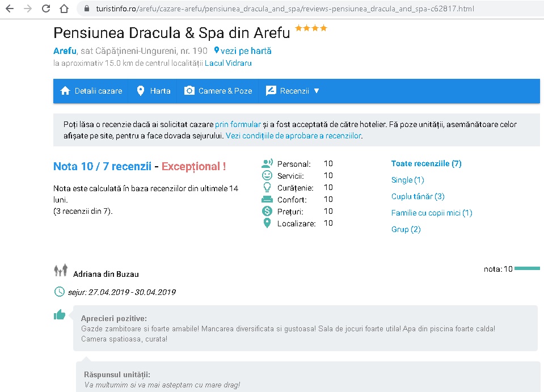Screen dimensions: 544x392
Task: Follow the 'prin formular' link
Action: pos(238,124)
